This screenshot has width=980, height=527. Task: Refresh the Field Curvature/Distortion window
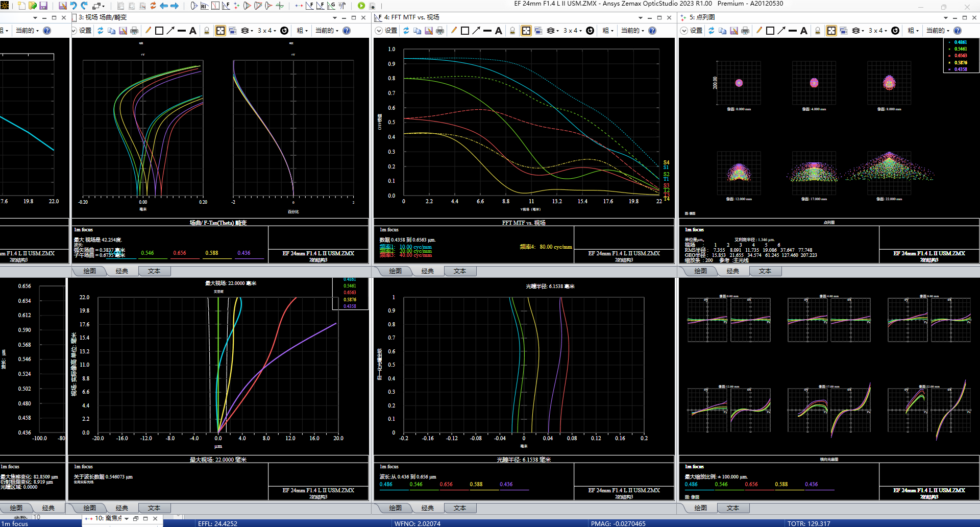coord(101,31)
